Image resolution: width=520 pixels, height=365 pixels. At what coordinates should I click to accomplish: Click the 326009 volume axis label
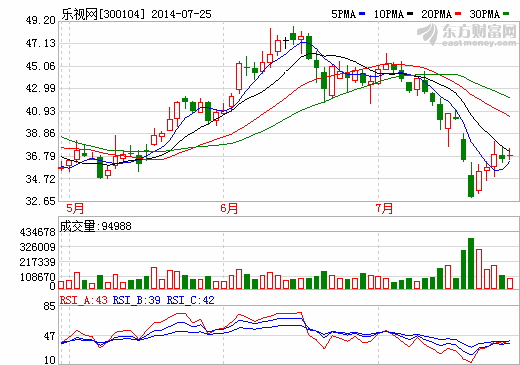[37, 247]
